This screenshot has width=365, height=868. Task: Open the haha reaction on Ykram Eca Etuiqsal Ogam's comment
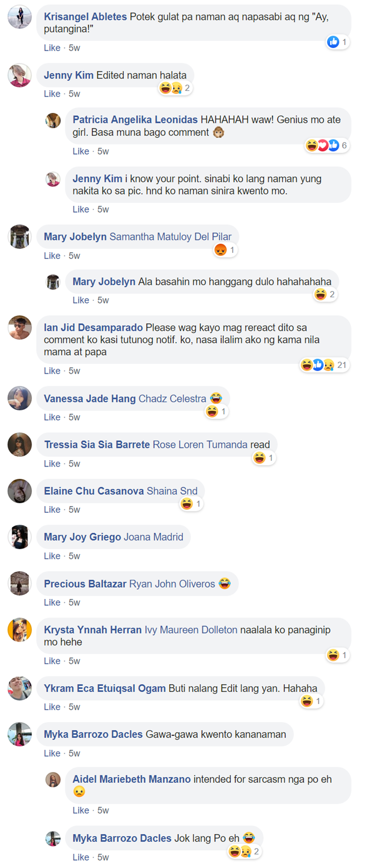point(307,701)
